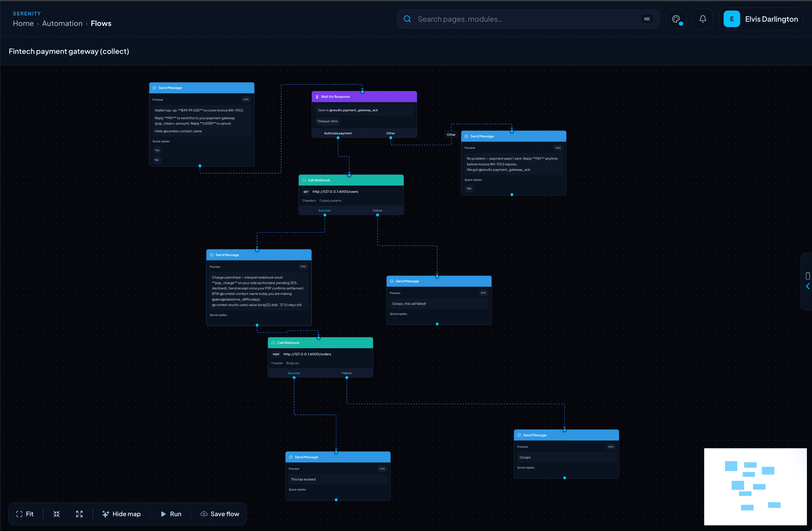
Task: Focus the search pages, modules field
Action: [x=528, y=19]
